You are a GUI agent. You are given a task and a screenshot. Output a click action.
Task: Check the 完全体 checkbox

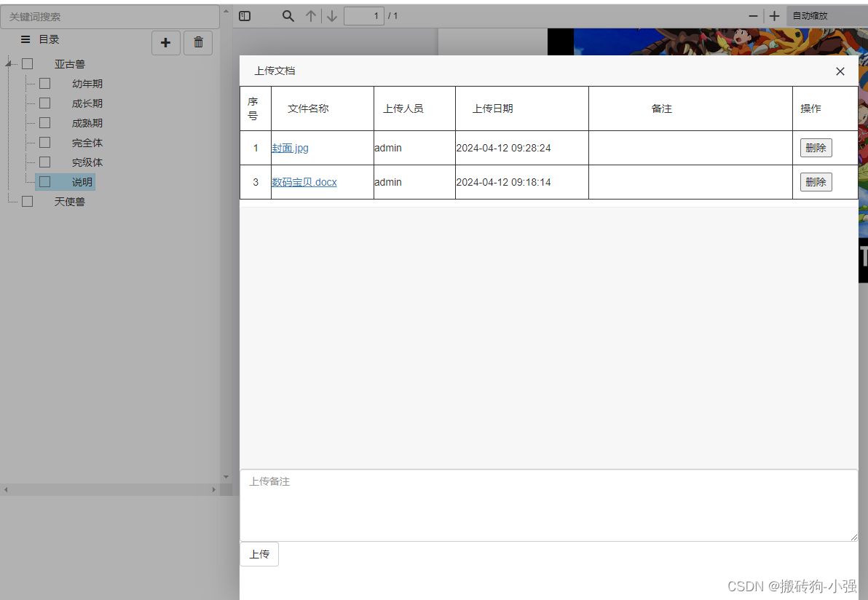(x=45, y=143)
